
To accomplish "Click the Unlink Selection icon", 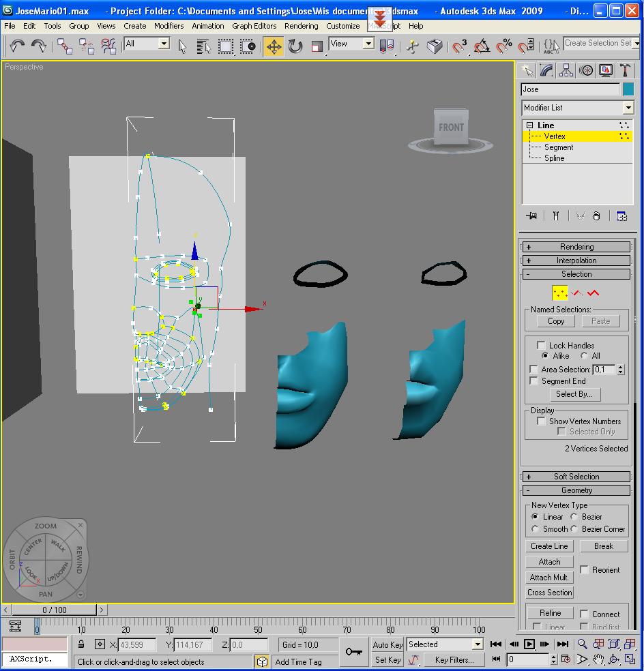I will coord(87,46).
